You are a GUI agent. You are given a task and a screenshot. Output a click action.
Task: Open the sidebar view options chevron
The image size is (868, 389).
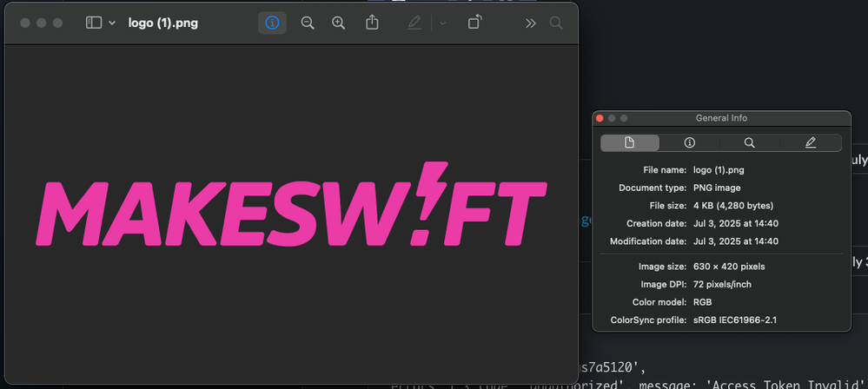pyautogui.click(x=112, y=23)
